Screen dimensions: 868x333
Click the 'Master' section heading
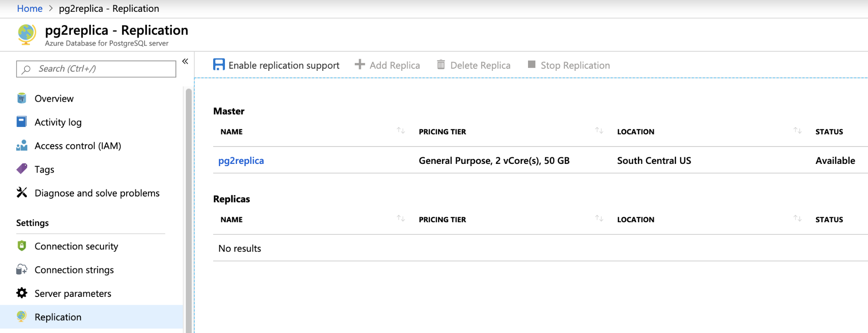tap(229, 111)
